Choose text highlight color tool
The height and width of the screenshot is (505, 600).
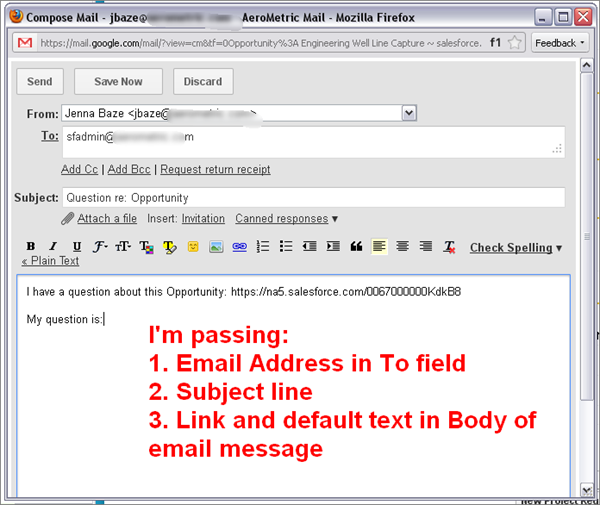170,247
